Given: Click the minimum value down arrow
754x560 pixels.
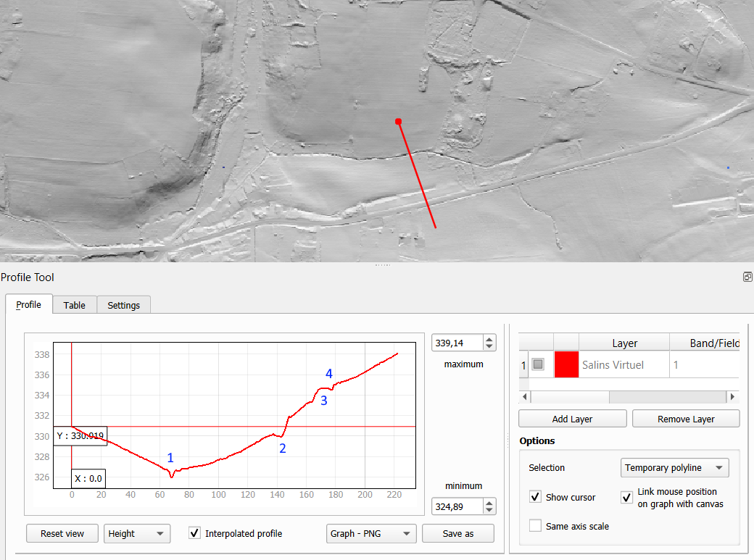Looking at the screenshot, I should pos(489,510).
